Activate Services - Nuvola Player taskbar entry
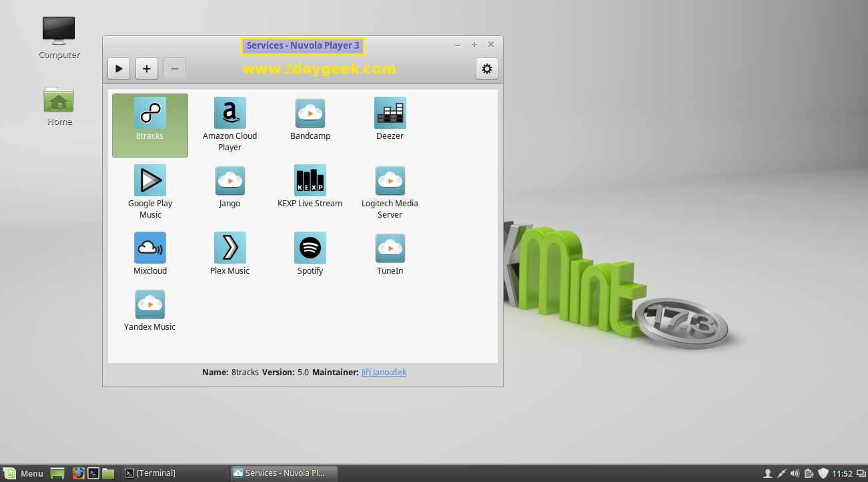 [x=284, y=473]
